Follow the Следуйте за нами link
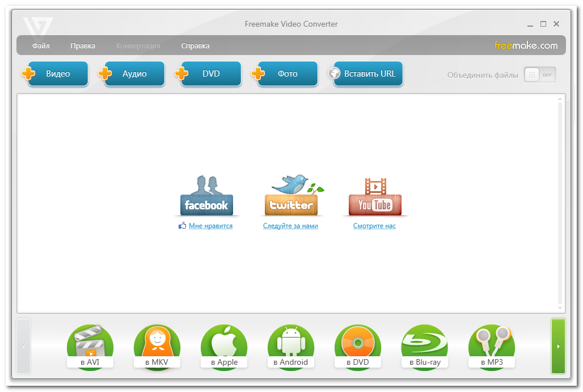583x392 pixels. click(290, 226)
